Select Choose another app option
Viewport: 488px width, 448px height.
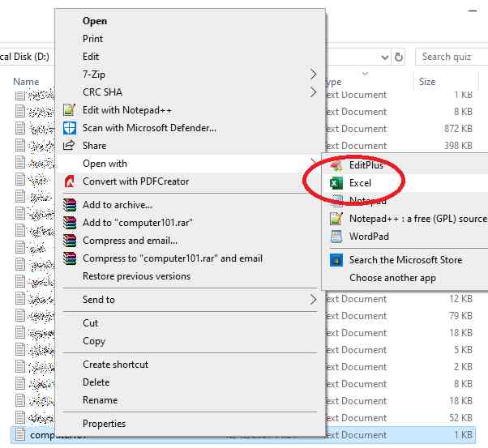[x=392, y=278]
